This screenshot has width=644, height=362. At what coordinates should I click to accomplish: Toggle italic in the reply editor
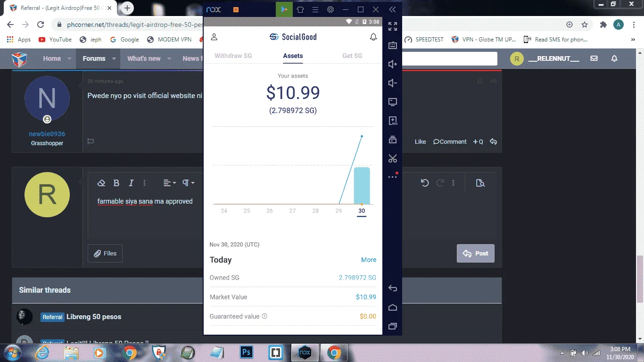click(x=132, y=183)
